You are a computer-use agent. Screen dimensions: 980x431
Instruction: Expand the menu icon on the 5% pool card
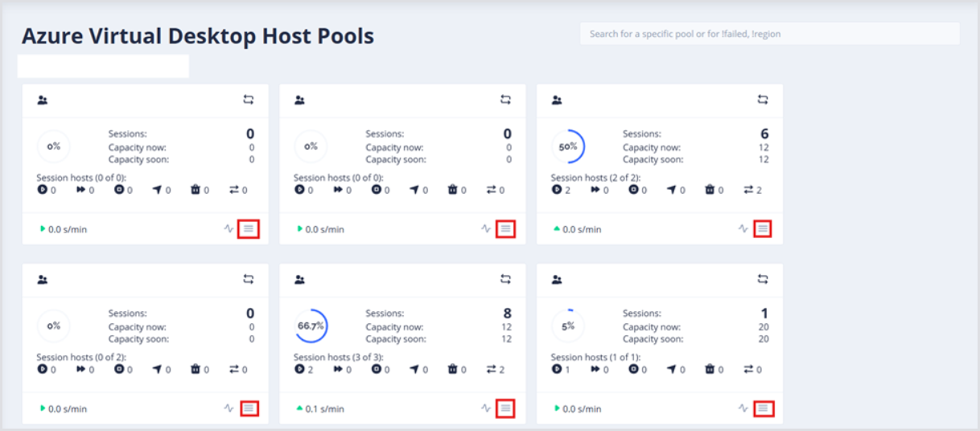pos(763,408)
